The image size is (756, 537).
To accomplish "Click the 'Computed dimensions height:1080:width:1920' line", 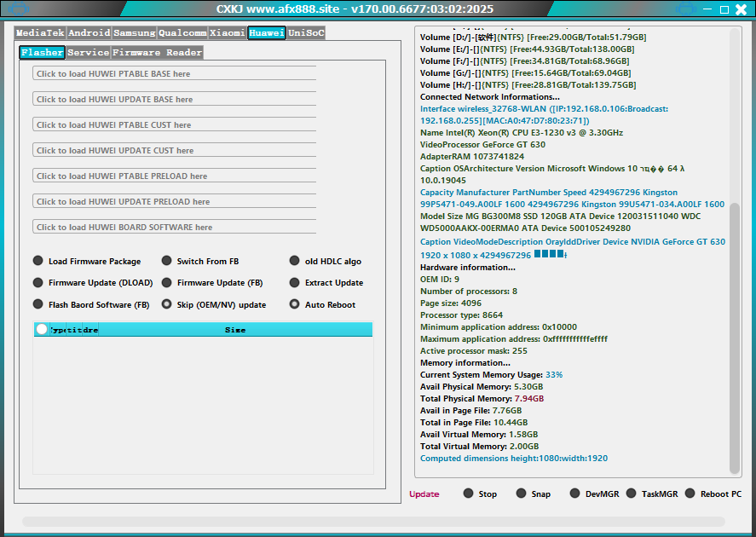I will (x=513, y=458).
